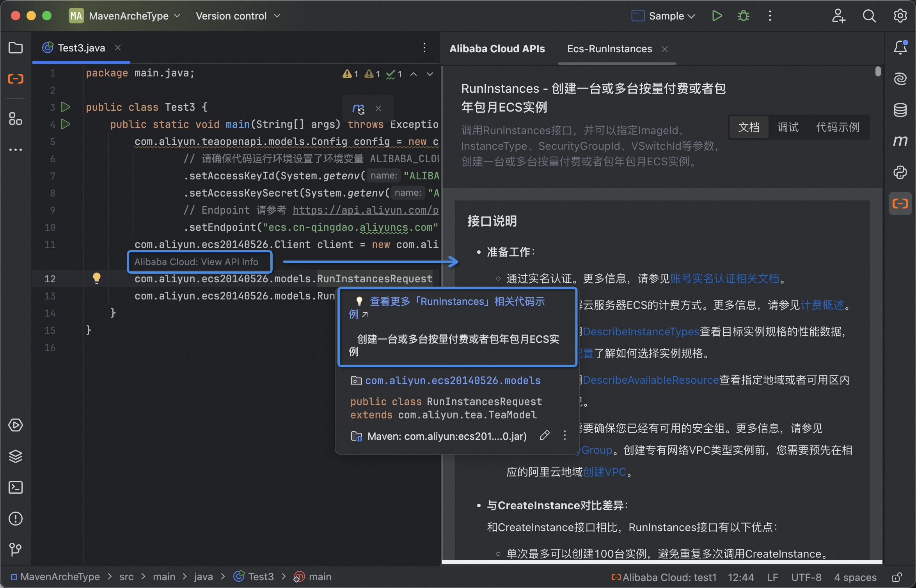Go to previous highlighted error arrow
This screenshot has width=916, height=588.
click(x=414, y=74)
